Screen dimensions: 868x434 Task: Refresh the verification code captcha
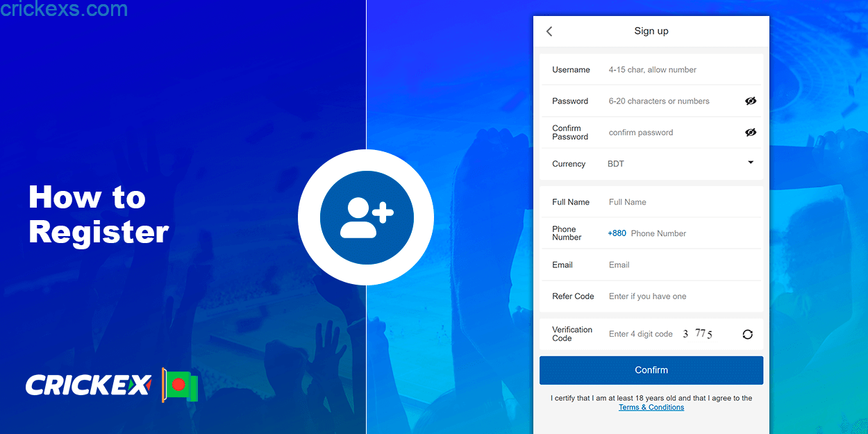point(747,334)
